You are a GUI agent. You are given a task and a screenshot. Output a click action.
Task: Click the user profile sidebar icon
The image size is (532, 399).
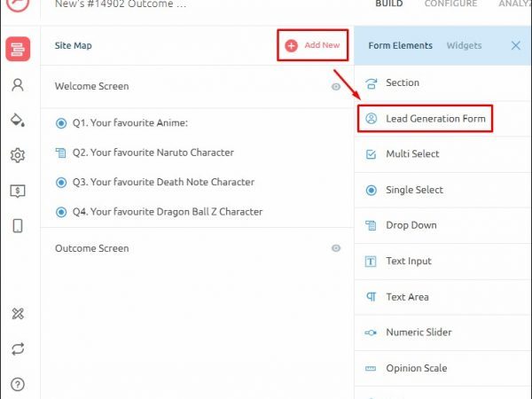[18, 85]
